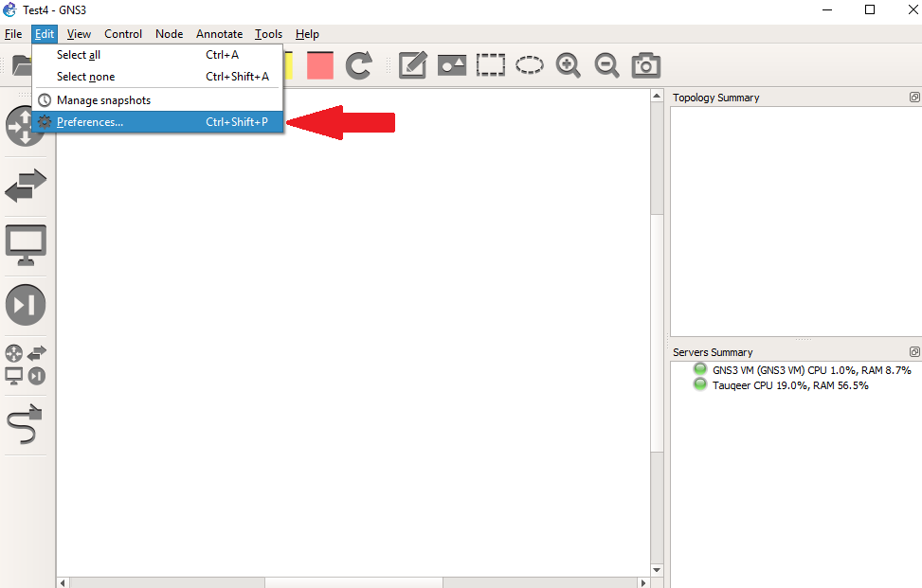Viewport: 922px width, 588px height.
Task: Open Preferences from the Edit menu
Action: tap(90, 121)
